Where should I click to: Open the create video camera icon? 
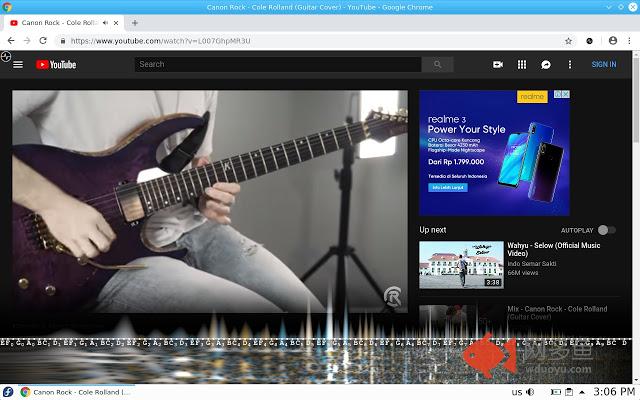coord(498,64)
